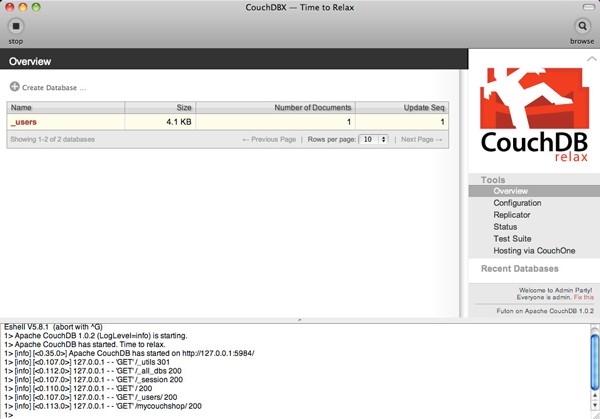Click 'Futon on Apache CouchDB 1.0.2' text
Image resolution: width=600 pixels, height=419 pixels.
[545, 311]
